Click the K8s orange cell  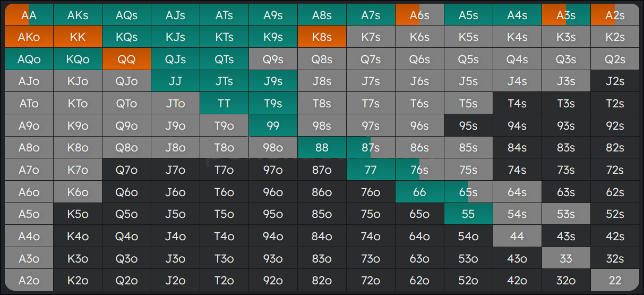pos(322,37)
